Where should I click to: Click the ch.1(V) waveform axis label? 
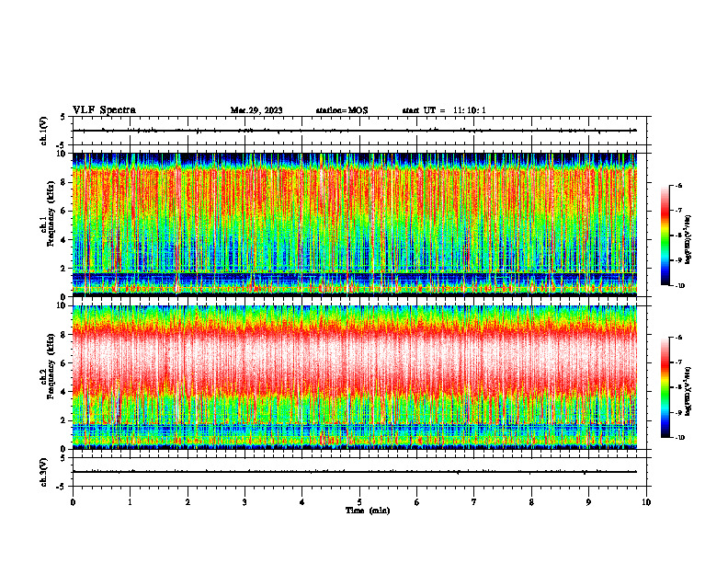coord(44,131)
